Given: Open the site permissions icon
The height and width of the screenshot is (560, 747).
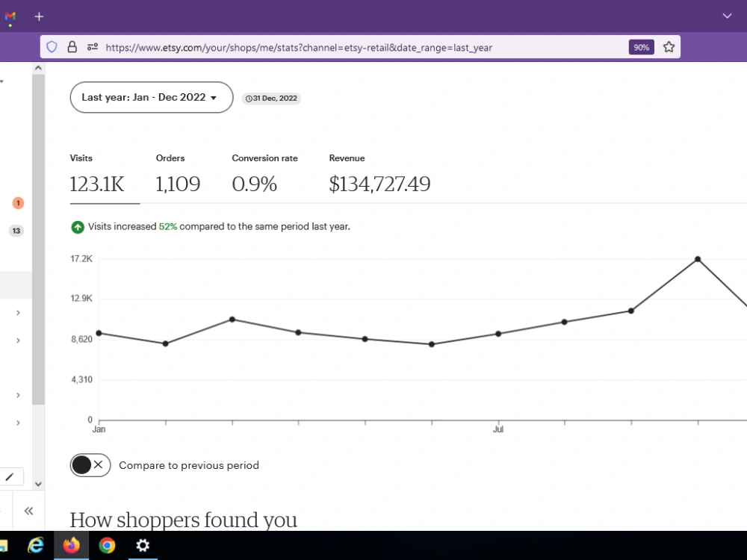Looking at the screenshot, I should point(93,46).
